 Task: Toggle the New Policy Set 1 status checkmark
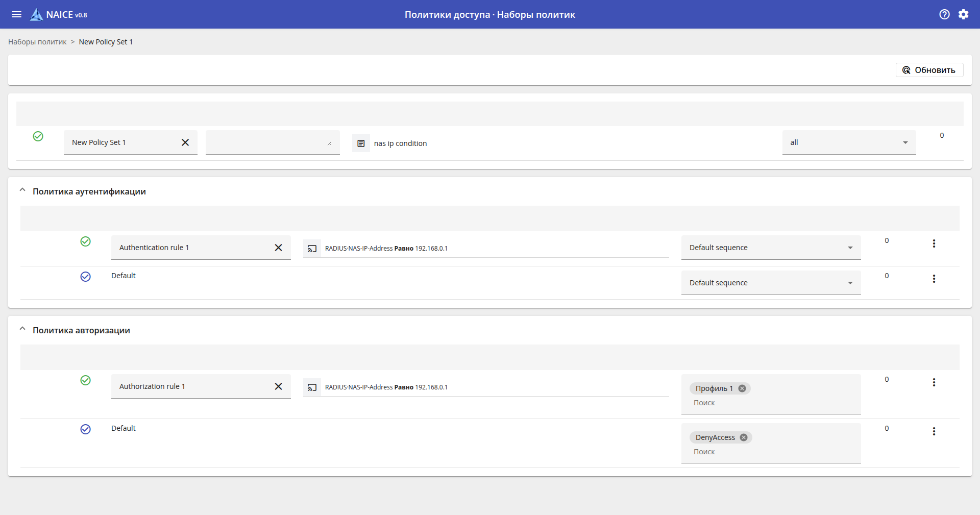point(38,136)
